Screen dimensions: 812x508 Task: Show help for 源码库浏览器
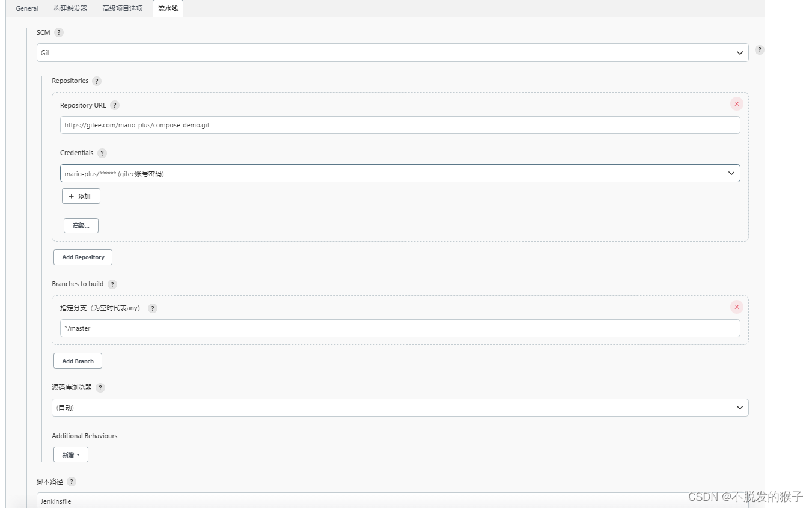pos(100,388)
